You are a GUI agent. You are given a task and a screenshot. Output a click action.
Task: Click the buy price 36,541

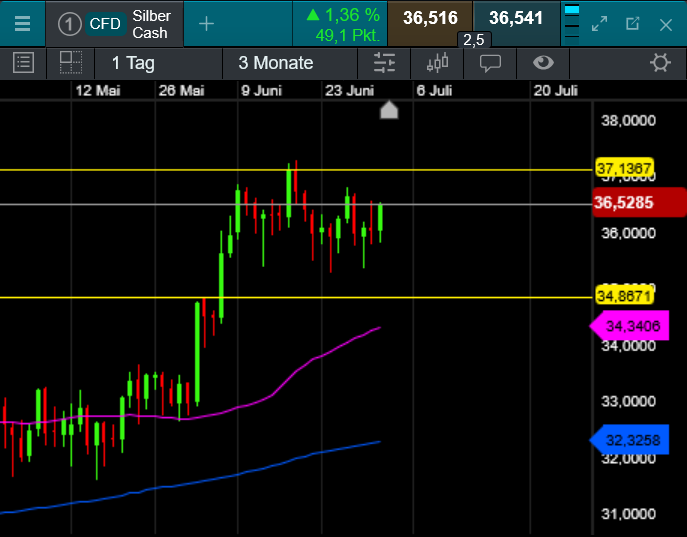point(515,18)
